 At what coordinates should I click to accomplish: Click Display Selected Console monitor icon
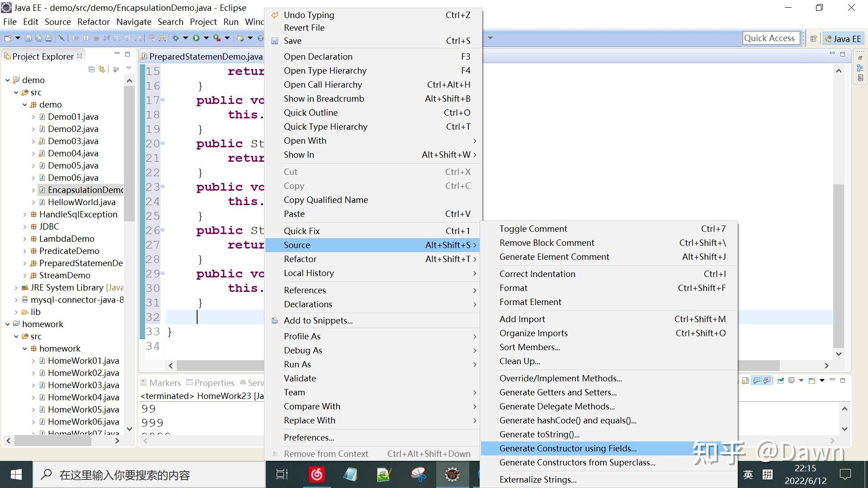(x=791, y=380)
